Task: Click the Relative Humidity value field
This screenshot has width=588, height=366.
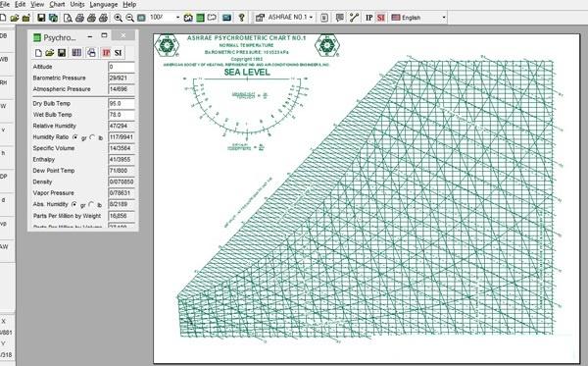Action: point(122,127)
